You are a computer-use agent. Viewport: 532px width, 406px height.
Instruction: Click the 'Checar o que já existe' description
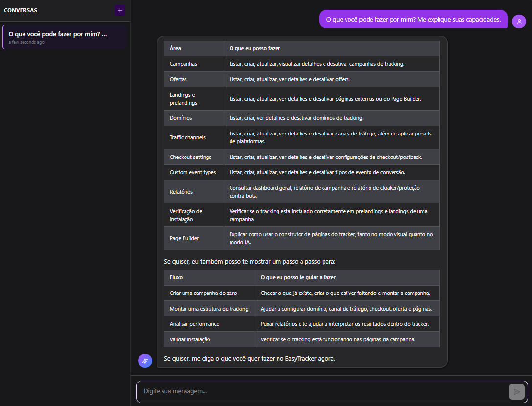coord(347,293)
